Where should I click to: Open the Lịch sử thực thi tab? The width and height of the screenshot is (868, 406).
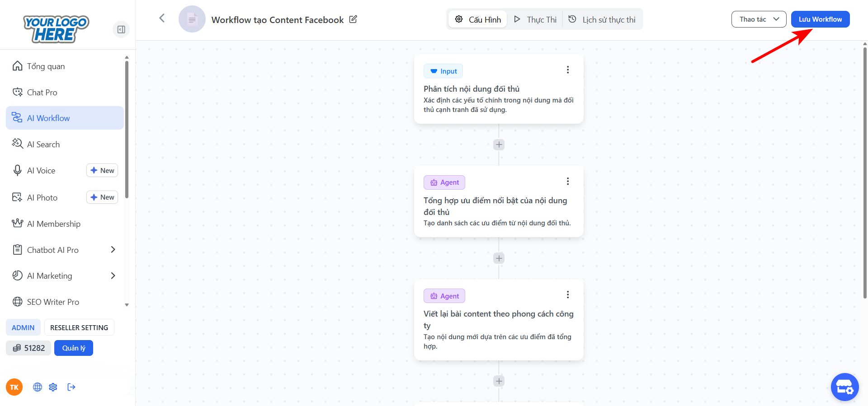pyautogui.click(x=602, y=19)
